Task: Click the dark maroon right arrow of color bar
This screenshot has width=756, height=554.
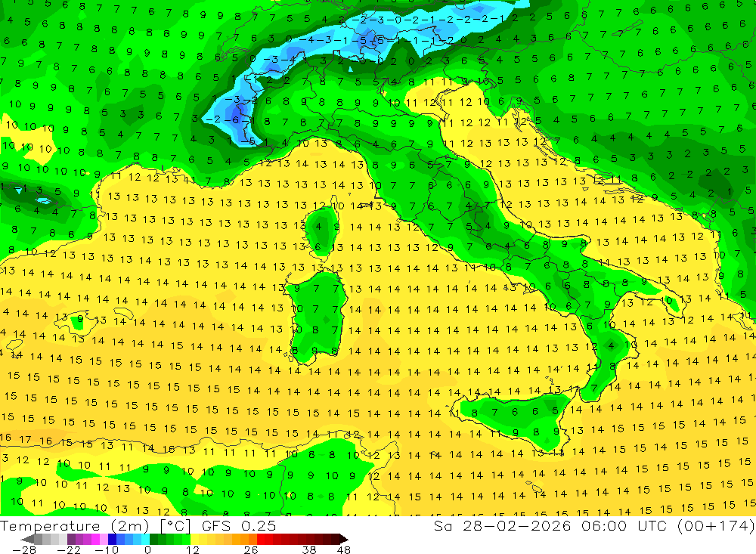Action: [x=344, y=540]
